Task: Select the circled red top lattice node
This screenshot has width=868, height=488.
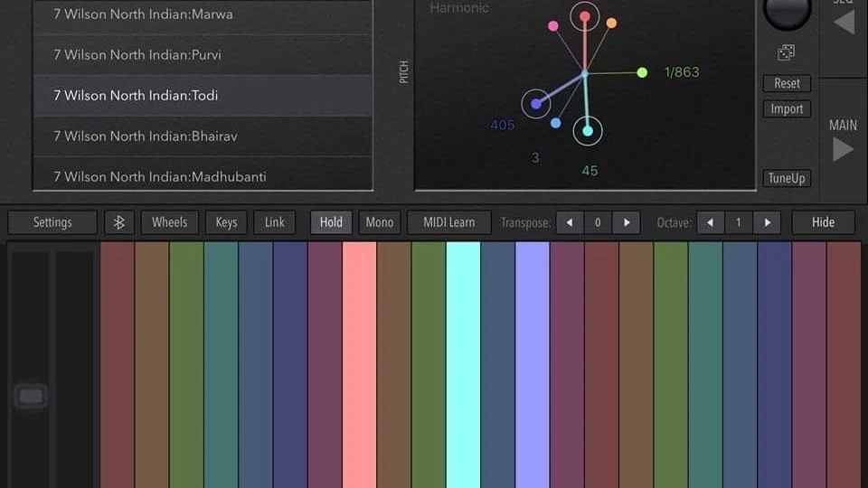Action: click(585, 16)
